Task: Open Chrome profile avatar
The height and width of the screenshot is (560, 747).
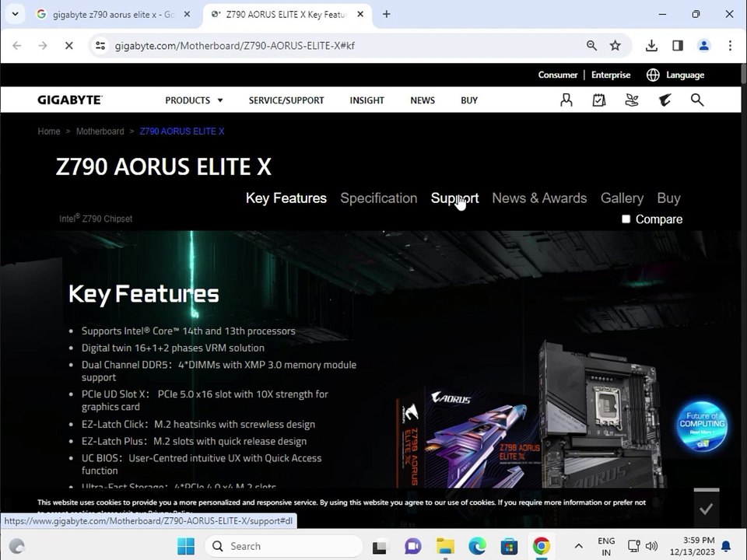Action: click(x=703, y=45)
